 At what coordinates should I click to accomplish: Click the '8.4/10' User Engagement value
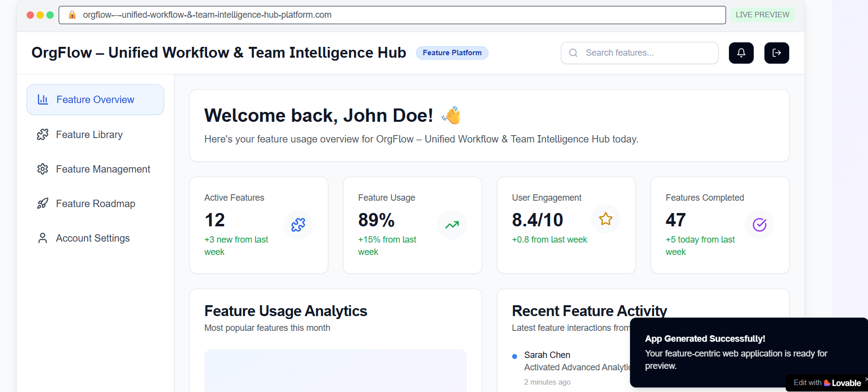pos(537,220)
